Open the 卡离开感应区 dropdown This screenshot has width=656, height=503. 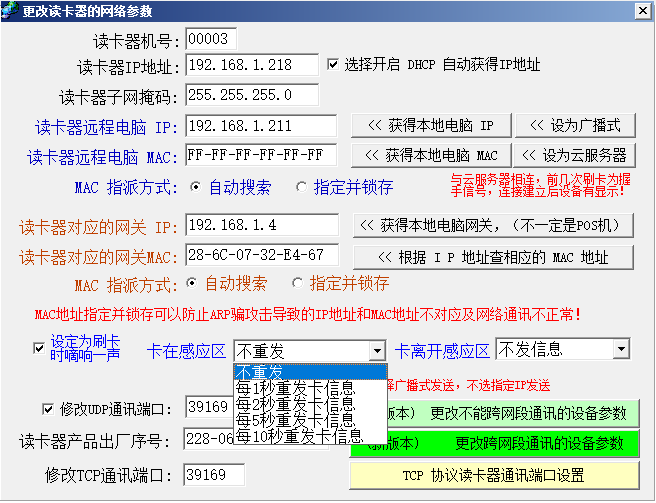[620, 349]
